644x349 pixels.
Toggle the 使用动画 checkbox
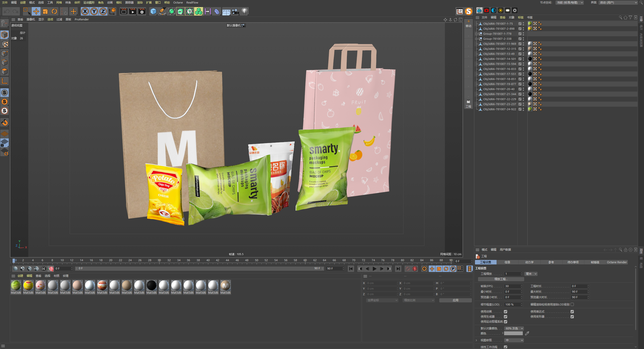tap(505, 312)
